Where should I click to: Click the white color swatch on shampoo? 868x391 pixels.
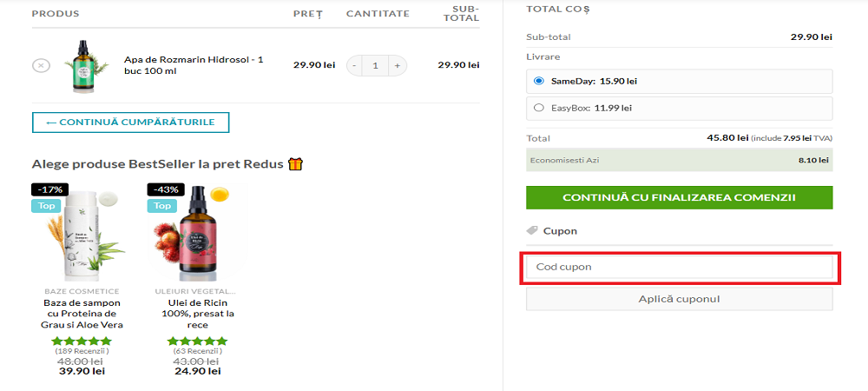[108, 198]
